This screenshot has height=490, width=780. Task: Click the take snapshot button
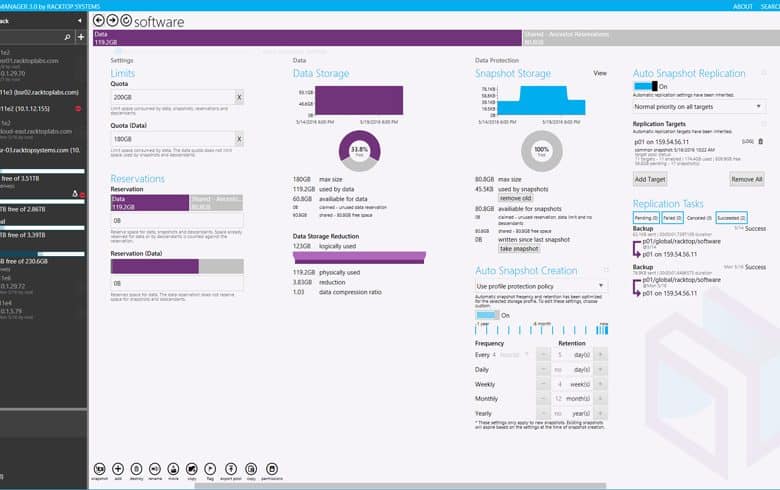coord(519,249)
